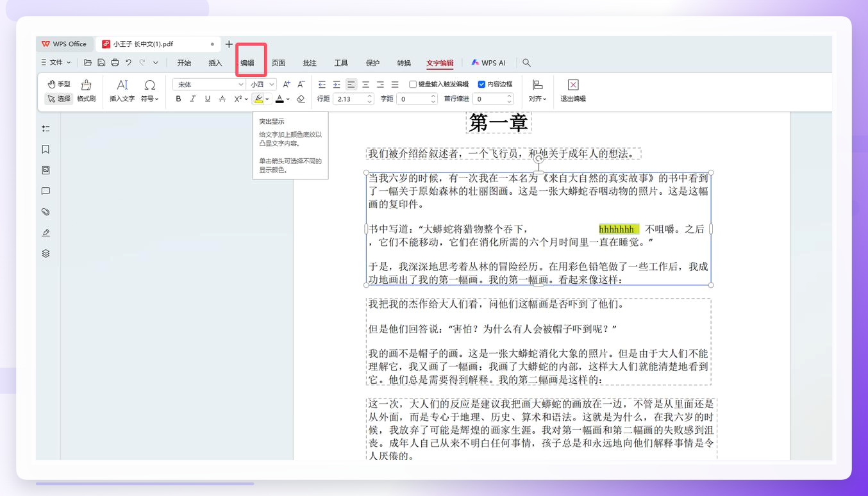This screenshot has height=496, width=868.
Task: Click the WPS Office home tab
Action: (64, 44)
